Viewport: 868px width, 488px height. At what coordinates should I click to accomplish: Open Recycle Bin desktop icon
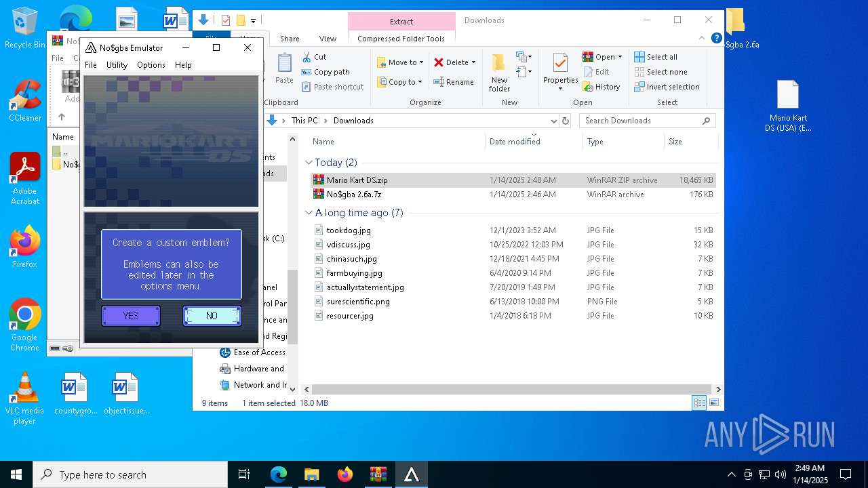[x=24, y=28]
